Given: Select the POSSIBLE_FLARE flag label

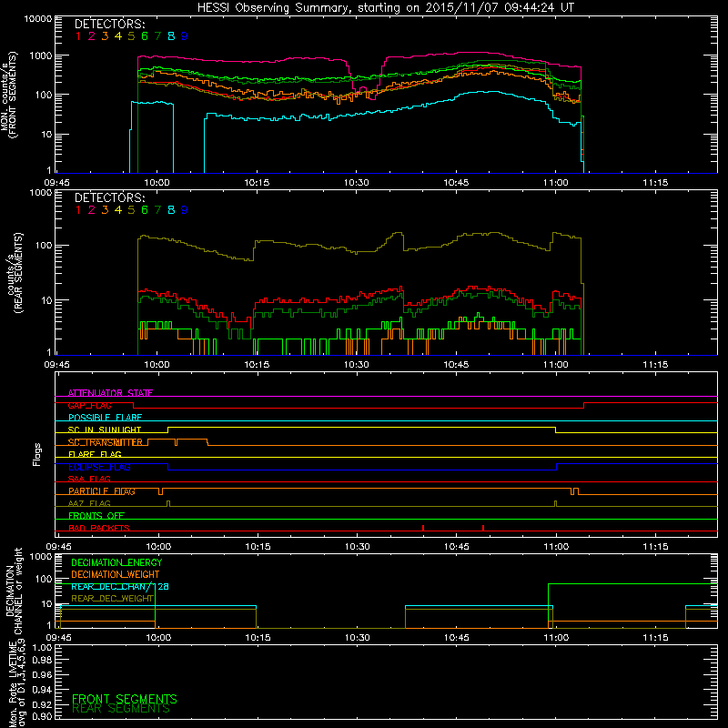Looking at the screenshot, I should pos(105,418).
